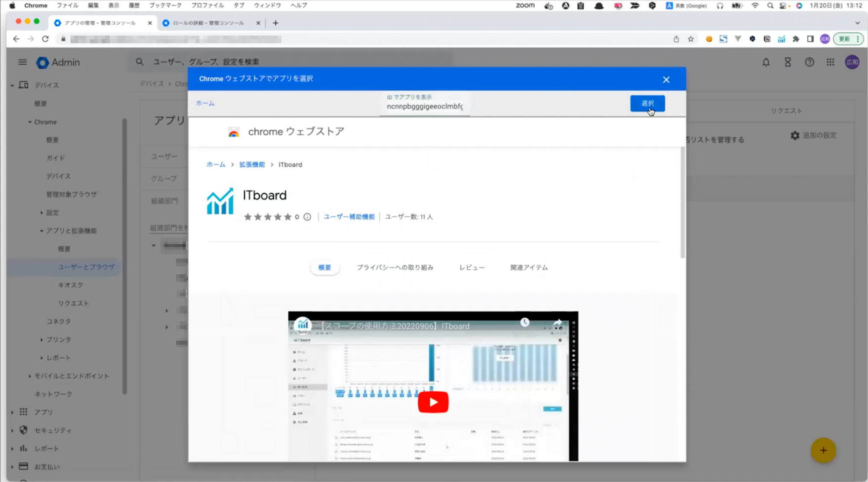The height and width of the screenshot is (482, 868).
Task: Click the ホーム link in dialog header
Action: point(205,103)
